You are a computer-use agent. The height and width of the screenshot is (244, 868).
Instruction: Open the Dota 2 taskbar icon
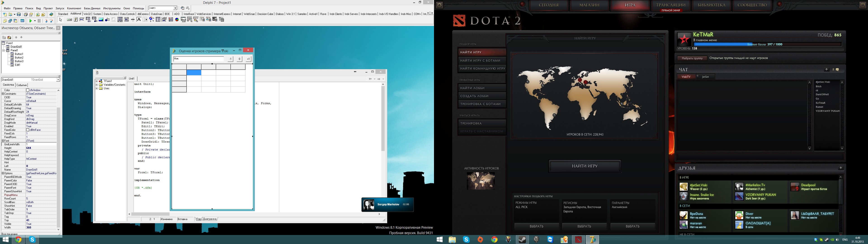coord(578,240)
